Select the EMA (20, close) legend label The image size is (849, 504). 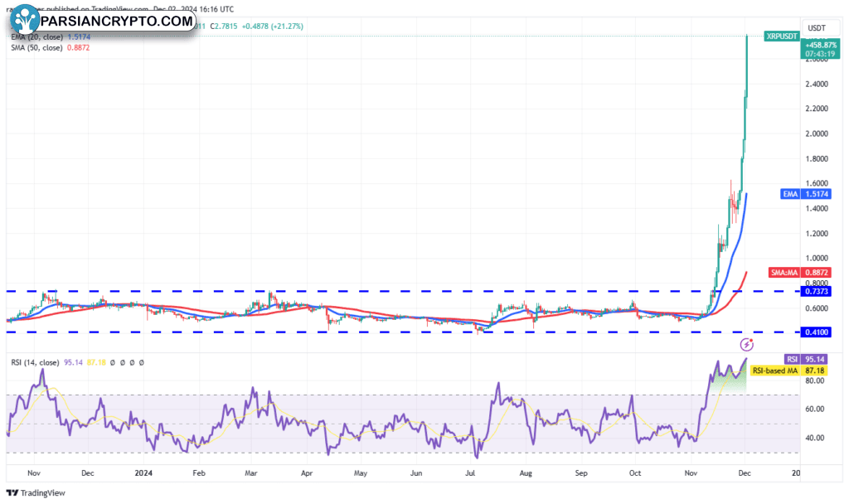coord(36,36)
